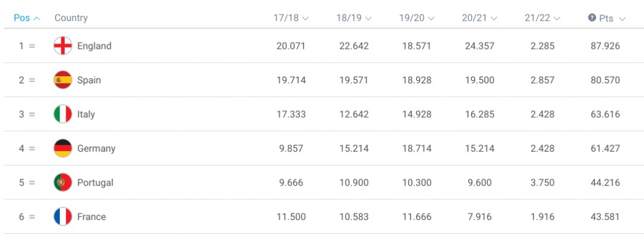Click the ascending arrow next to Pos
Viewport: 644px width, 235px height.
pos(36,19)
